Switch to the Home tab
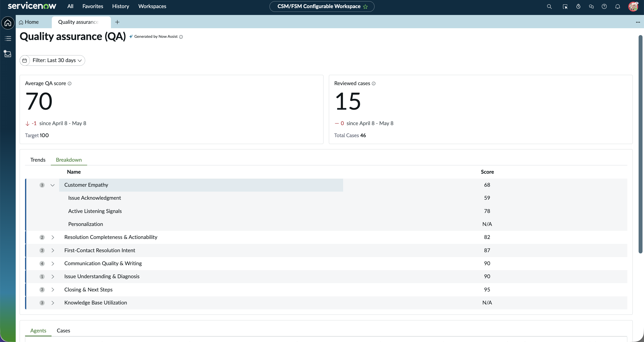The width and height of the screenshot is (644, 342). (29, 22)
